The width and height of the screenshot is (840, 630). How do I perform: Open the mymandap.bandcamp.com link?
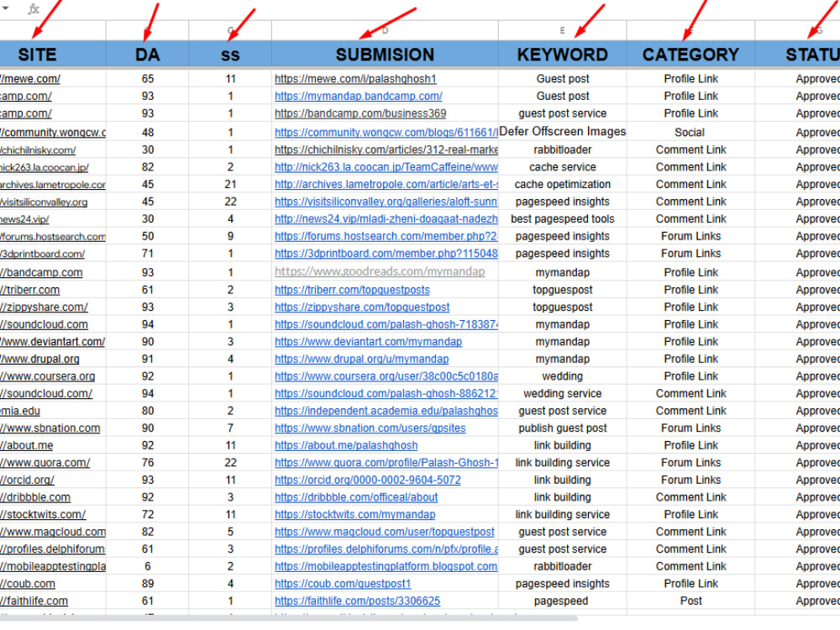[359, 96]
